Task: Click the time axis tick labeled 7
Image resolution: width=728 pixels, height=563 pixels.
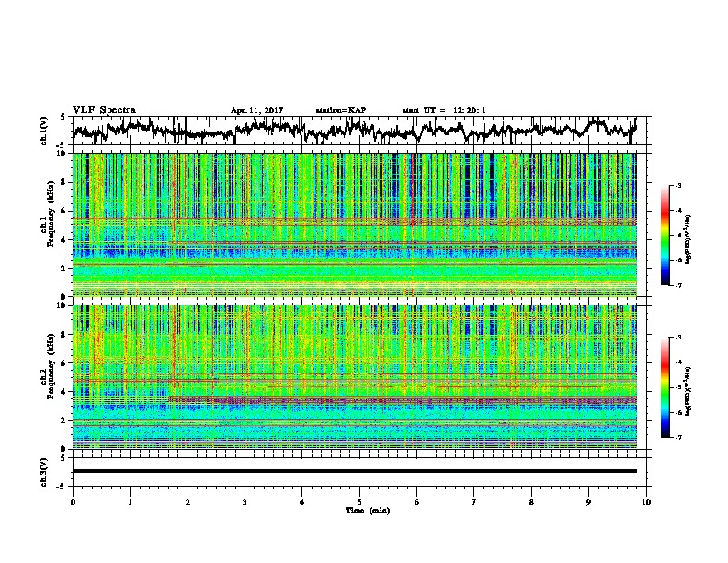Action: pyautogui.click(x=474, y=502)
